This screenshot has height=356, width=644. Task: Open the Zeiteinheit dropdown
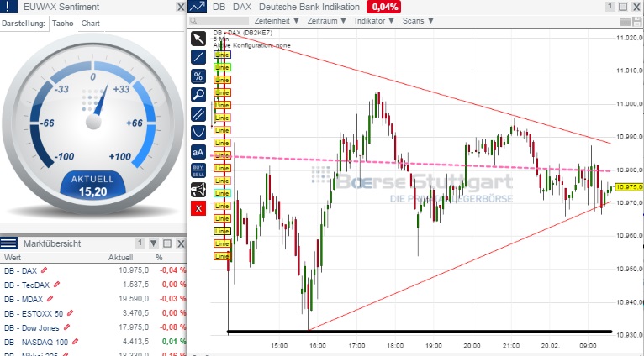[277, 21]
